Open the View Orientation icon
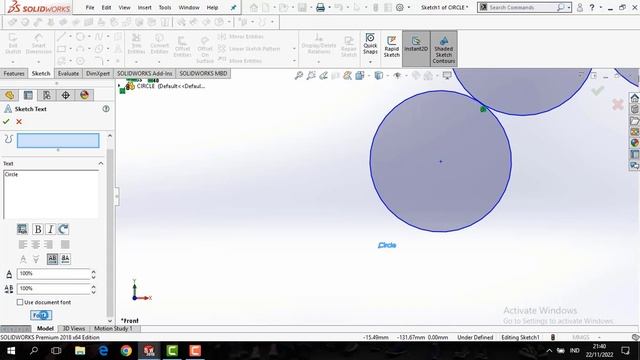The height and width of the screenshot is (360, 640). (x=360, y=76)
